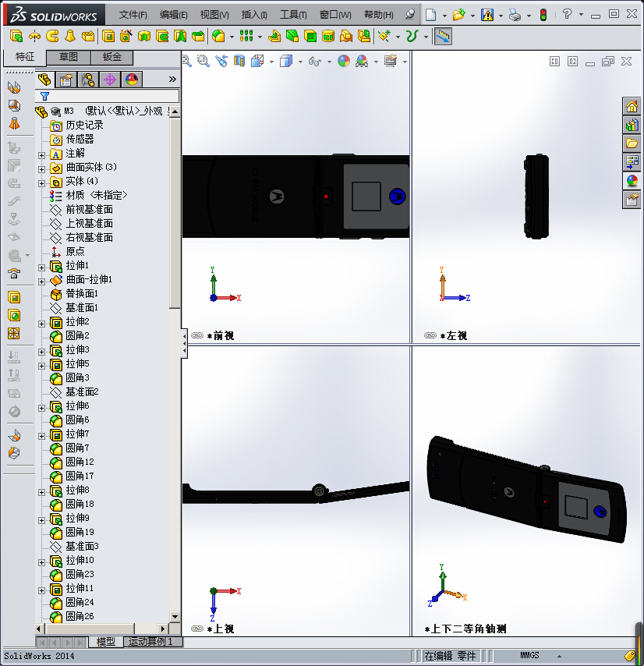Open the ConfigurationManager tab icon
The image size is (644, 666).
pyautogui.click(x=88, y=80)
